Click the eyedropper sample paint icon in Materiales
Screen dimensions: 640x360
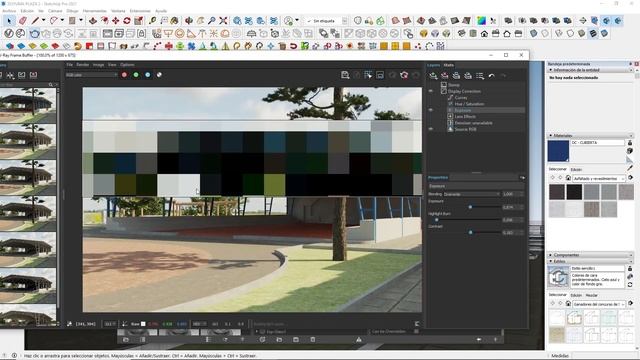[x=630, y=167]
